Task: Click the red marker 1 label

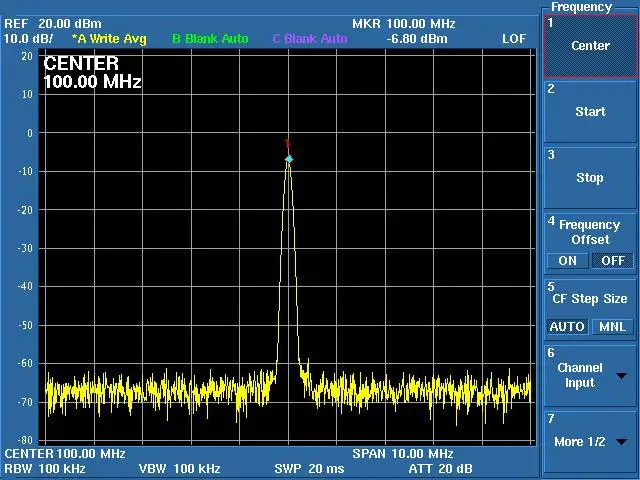Action: point(288,144)
